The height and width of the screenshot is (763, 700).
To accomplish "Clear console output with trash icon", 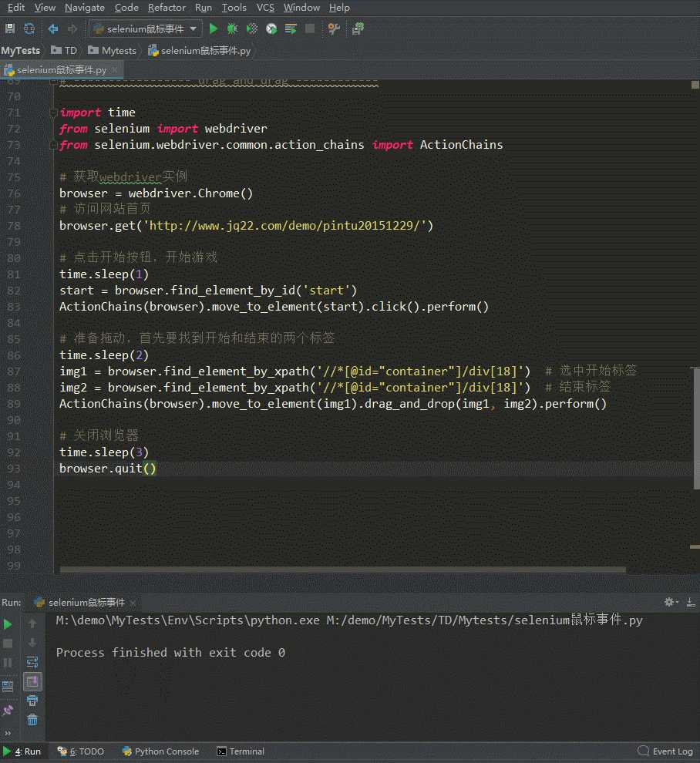I will (32, 720).
